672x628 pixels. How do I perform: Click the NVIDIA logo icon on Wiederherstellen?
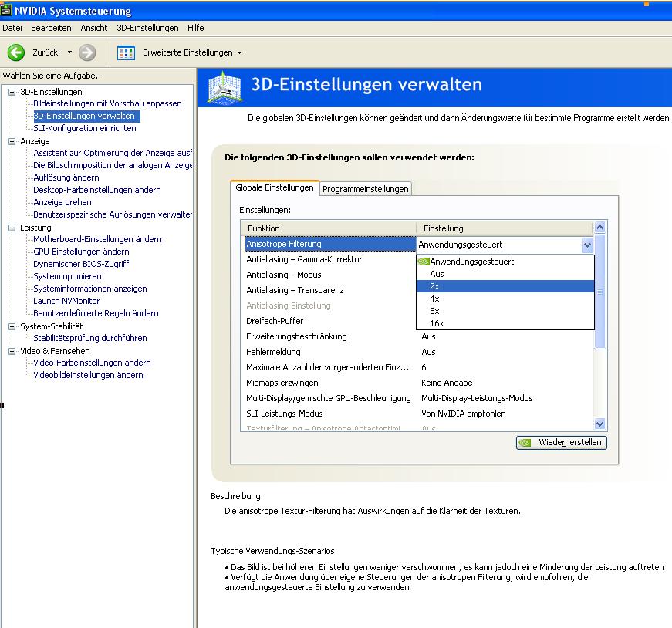pos(525,442)
